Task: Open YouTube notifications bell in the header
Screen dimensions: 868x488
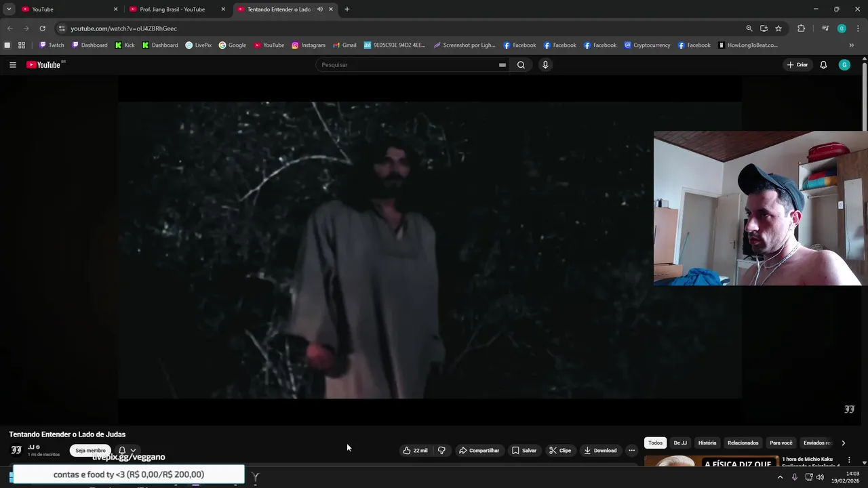Action: (x=823, y=65)
